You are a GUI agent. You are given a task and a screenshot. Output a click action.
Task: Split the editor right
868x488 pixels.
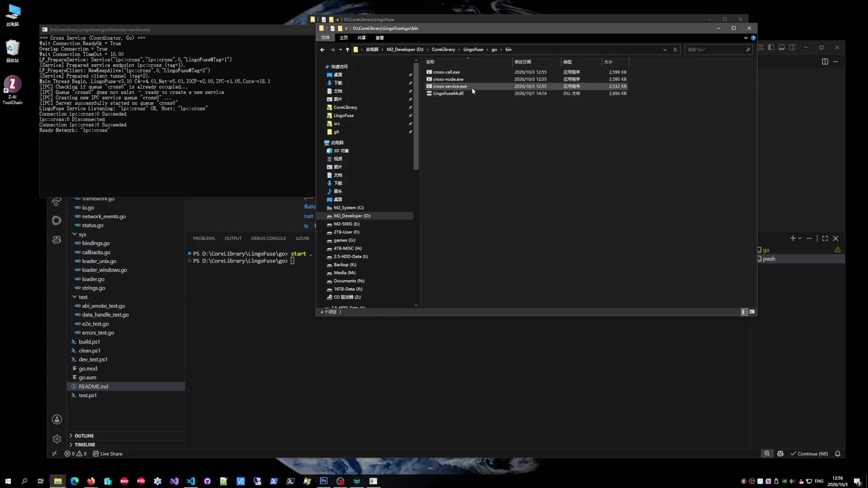click(825, 61)
